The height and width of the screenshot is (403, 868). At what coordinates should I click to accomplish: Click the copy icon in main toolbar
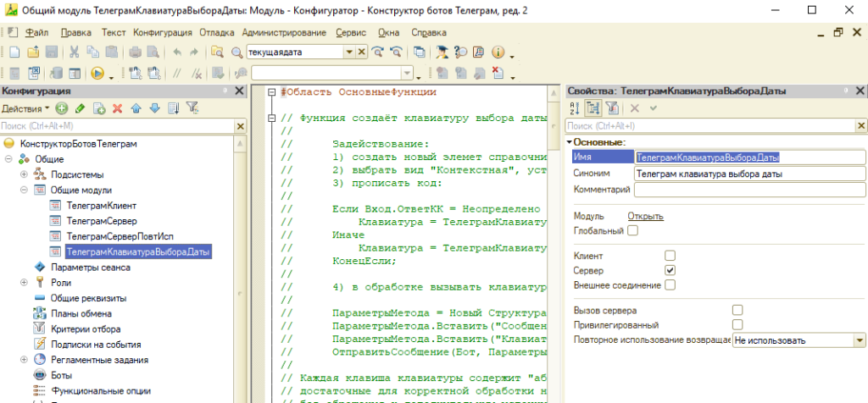(92, 52)
